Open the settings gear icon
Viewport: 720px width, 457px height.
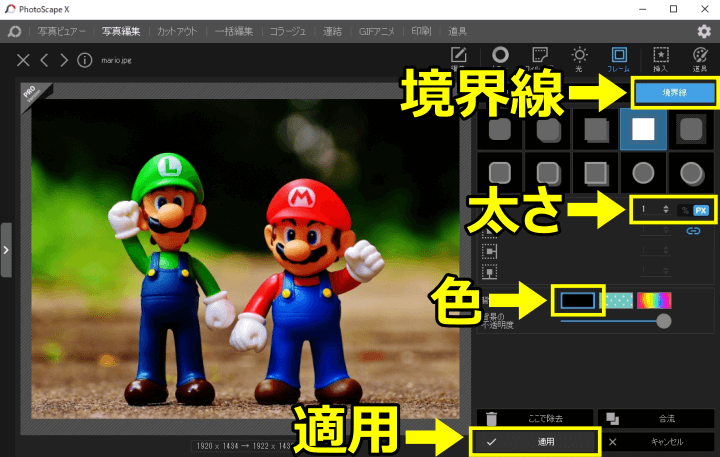pyautogui.click(x=704, y=31)
